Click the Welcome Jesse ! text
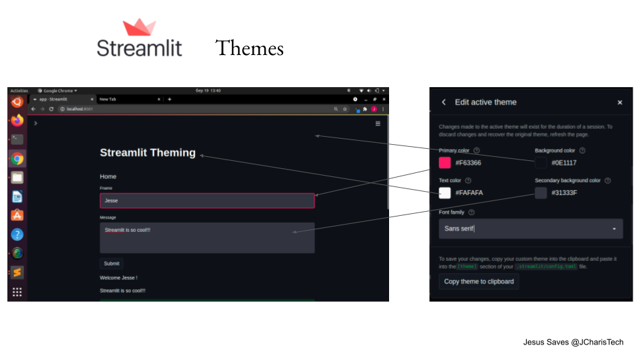Viewport: 644px width, 362px height. (119, 278)
